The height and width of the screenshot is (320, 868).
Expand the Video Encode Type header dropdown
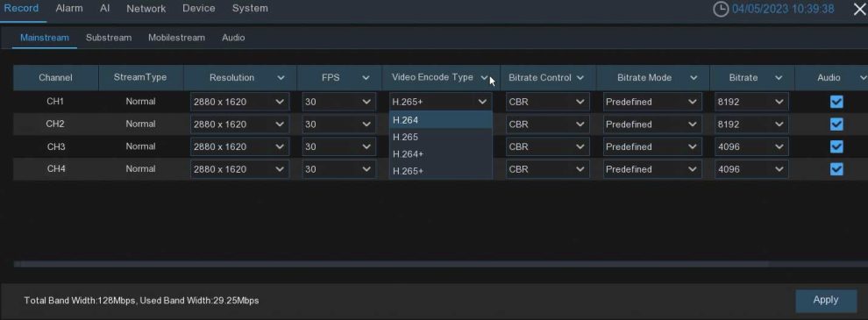[x=484, y=78]
